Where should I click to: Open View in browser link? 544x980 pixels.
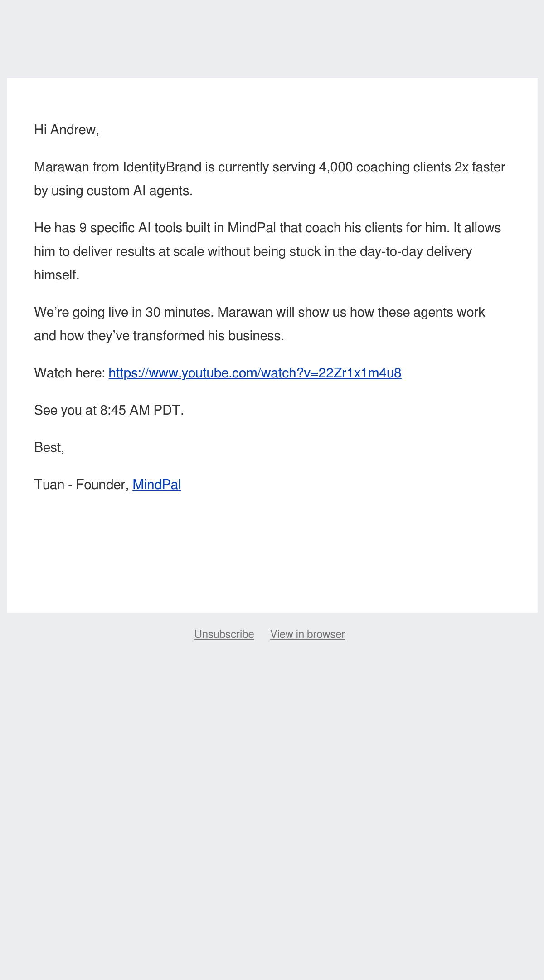307,634
